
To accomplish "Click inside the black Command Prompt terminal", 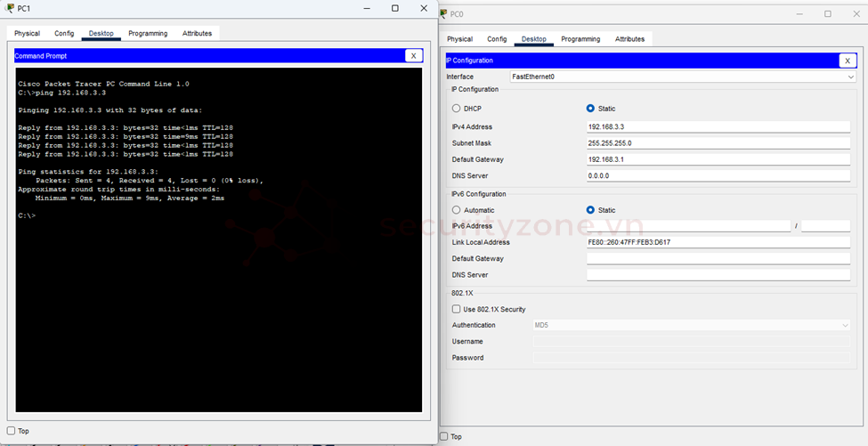I will 219,239.
